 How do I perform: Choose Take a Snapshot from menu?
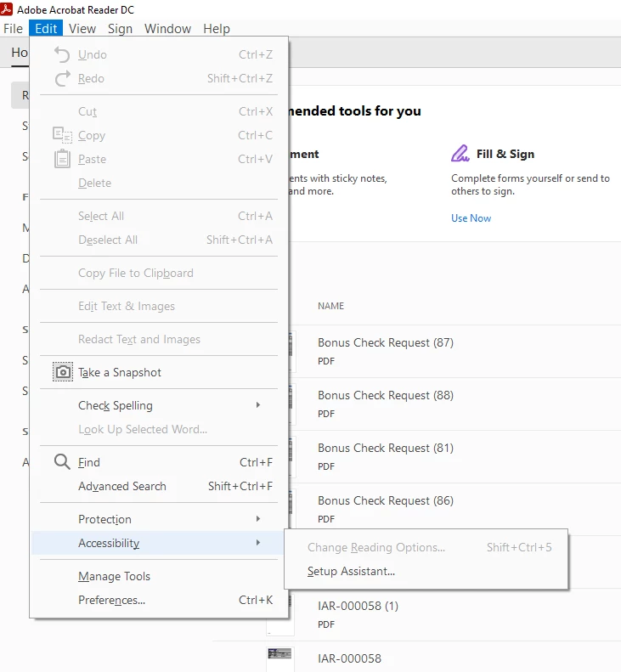click(159, 372)
